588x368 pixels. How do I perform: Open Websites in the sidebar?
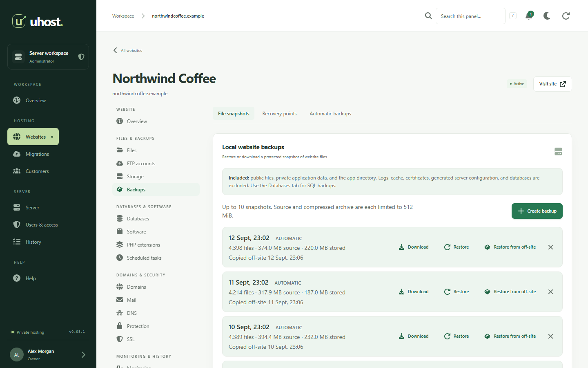(33, 137)
